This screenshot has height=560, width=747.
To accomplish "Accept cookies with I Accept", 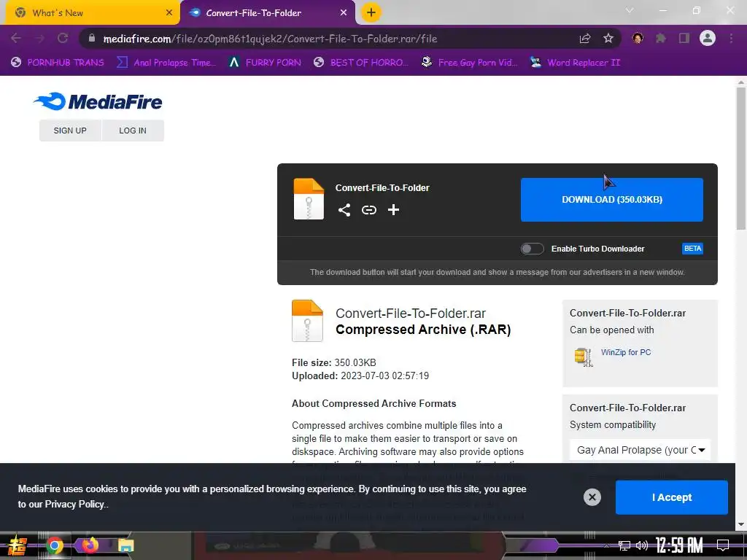I will coord(672,497).
